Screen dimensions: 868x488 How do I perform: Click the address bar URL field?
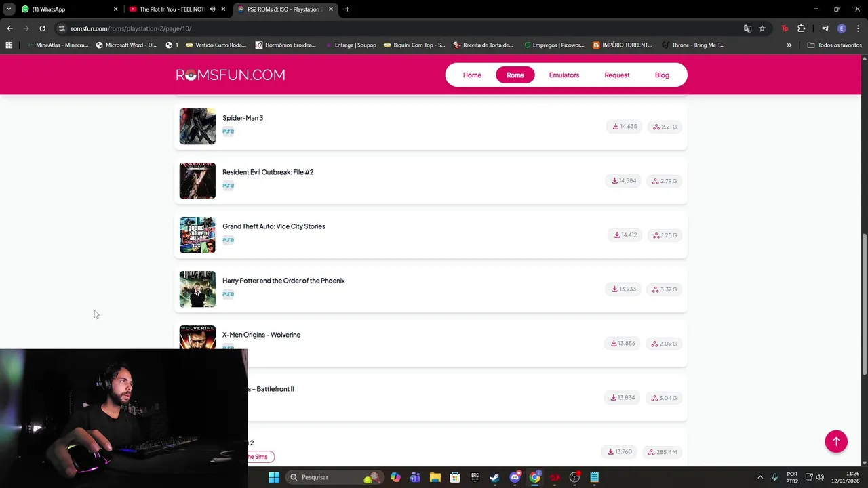click(x=400, y=28)
